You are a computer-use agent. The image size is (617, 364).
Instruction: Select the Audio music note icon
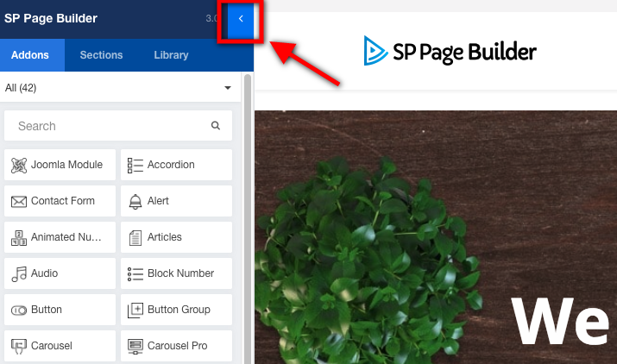[x=18, y=274]
